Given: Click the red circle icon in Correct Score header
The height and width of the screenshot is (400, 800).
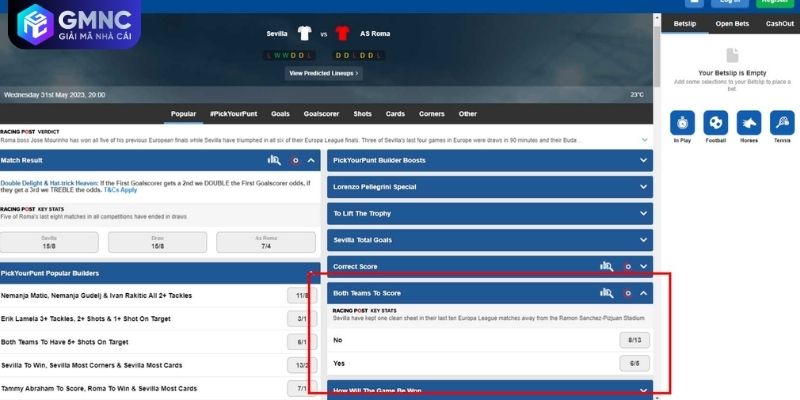Looking at the screenshot, I should tap(627, 267).
